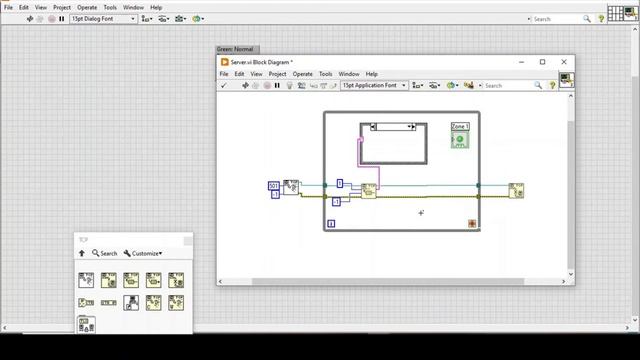
Task: Select TCP Open Connection from palette
Action: click(x=109, y=280)
